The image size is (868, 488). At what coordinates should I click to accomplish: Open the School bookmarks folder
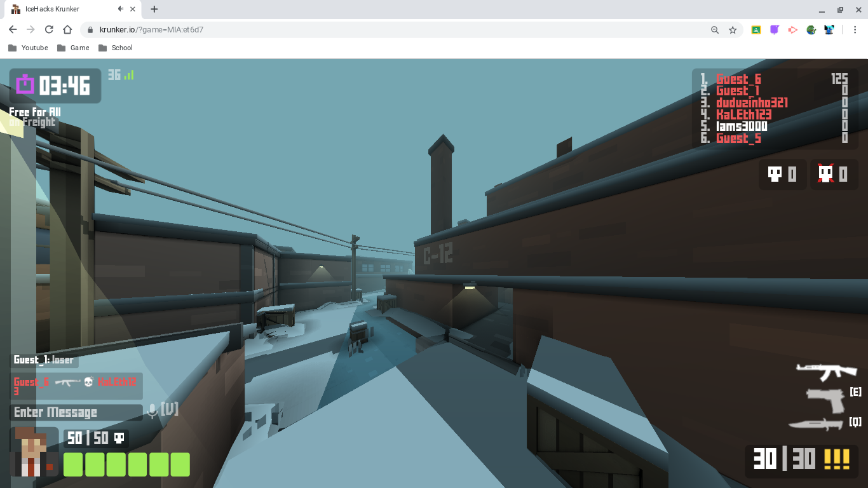point(116,48)
